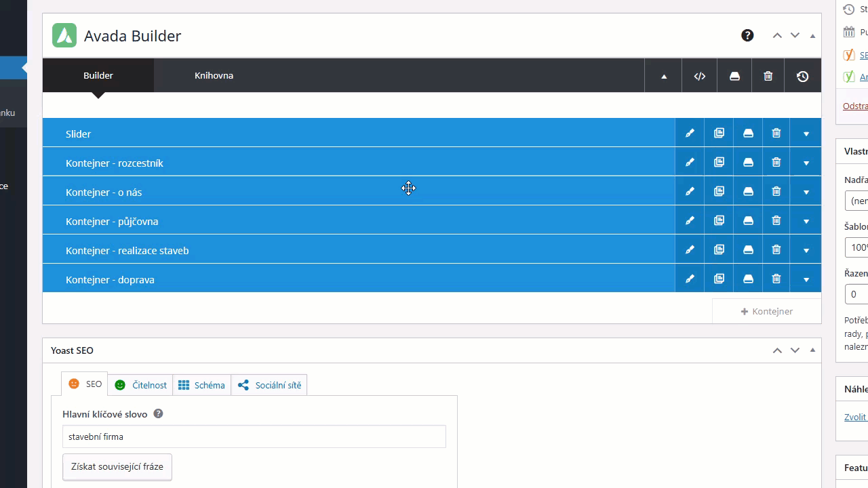Screen dimensions: 868x488
Task: Open the Sociální sítě tab
Action: pos(269,385)
